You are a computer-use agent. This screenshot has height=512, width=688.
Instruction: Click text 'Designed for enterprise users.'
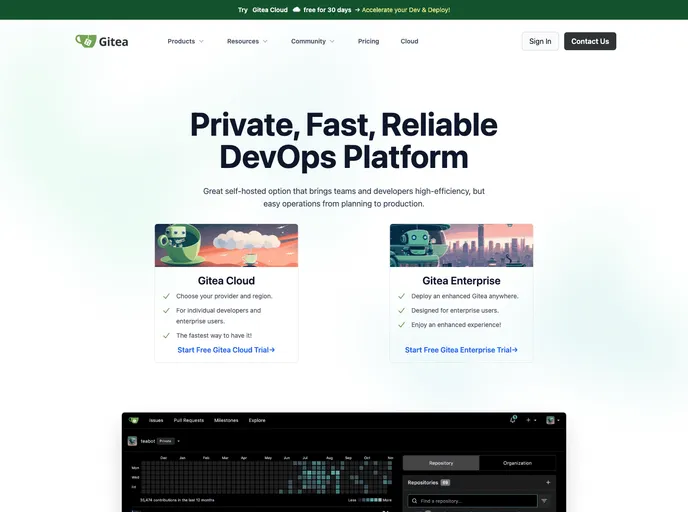click(455, 310)
